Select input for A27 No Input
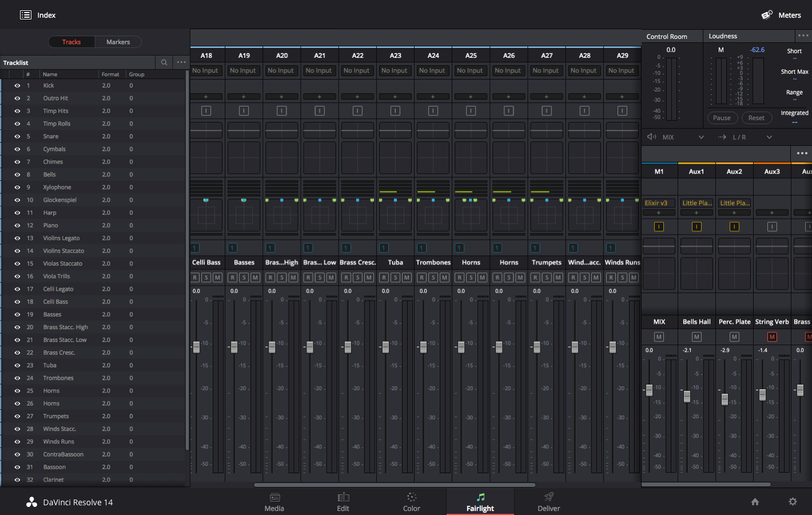Image resolution: width=812 pixels, height=515 pixels. (546, 70)
